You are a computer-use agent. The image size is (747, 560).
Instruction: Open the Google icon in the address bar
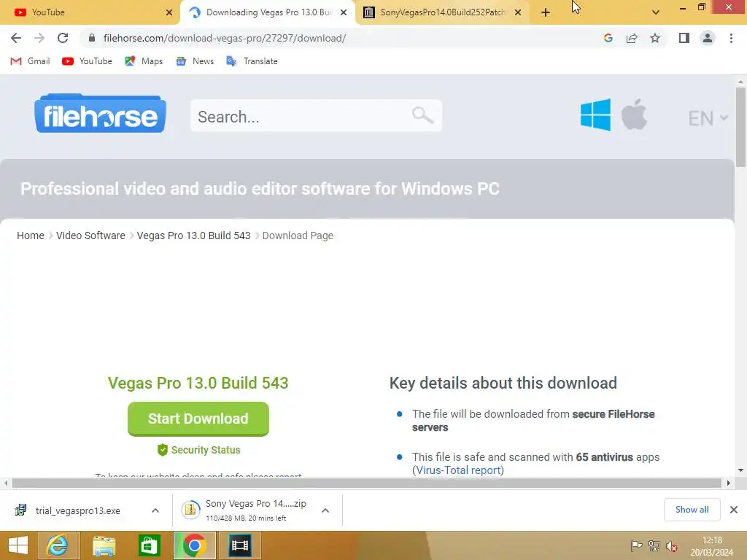(608, 38)
